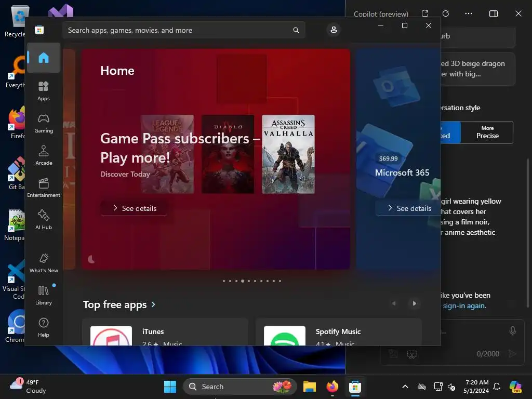This screenshot has width=532, height=399.
Task: Show previous Top free apps page
Action: pos(394,303)
